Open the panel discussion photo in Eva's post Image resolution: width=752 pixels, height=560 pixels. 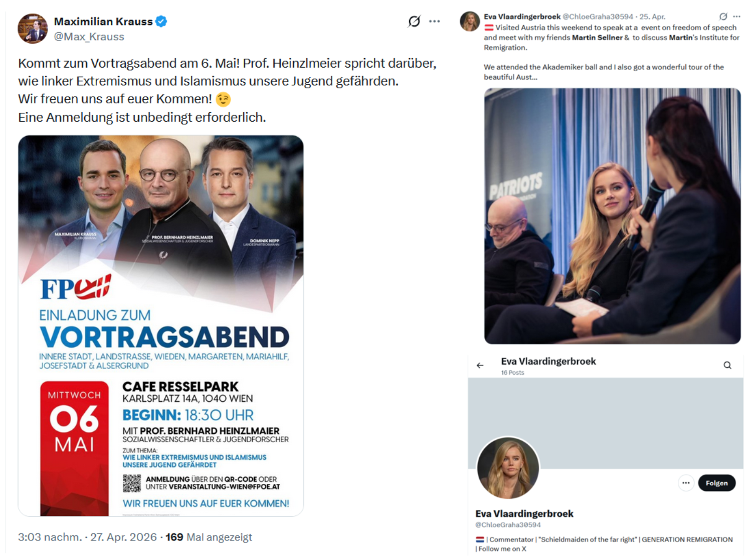[x=612, y=216]
